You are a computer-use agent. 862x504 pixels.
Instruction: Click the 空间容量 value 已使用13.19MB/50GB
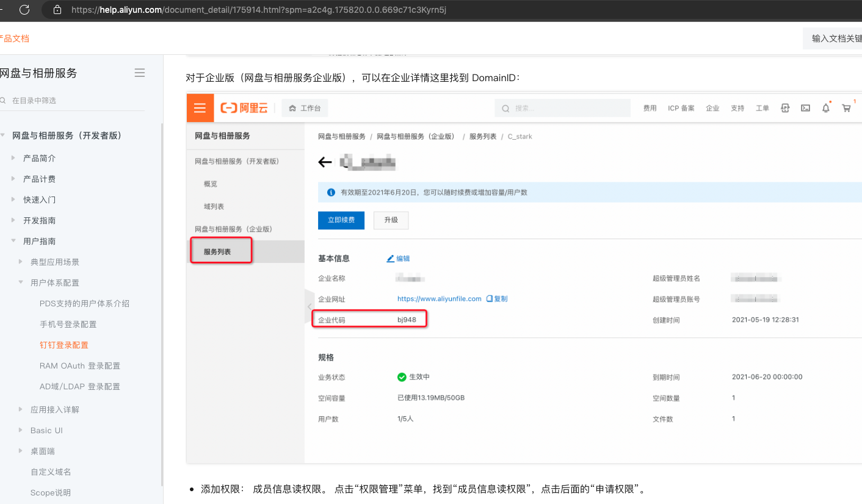pos(431,398)
